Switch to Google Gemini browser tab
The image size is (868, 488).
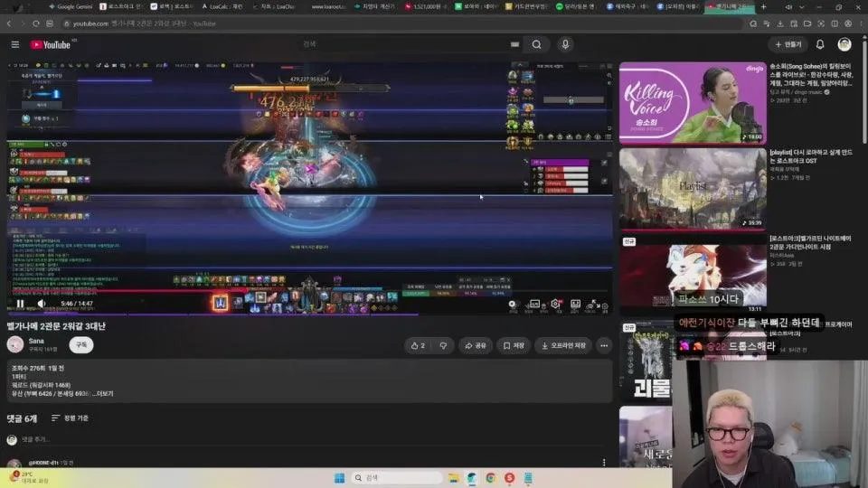click(x=71, y=6)
